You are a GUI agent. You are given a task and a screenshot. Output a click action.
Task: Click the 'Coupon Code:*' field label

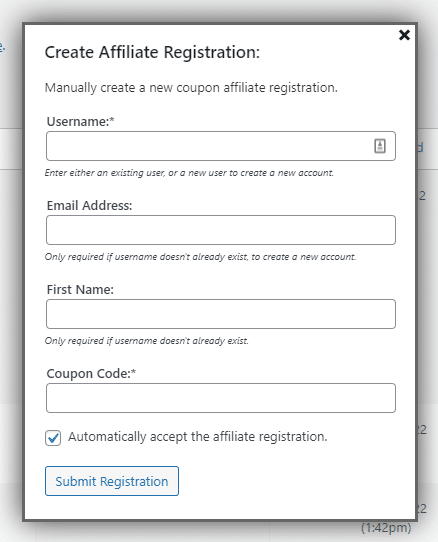coord(91,373)
